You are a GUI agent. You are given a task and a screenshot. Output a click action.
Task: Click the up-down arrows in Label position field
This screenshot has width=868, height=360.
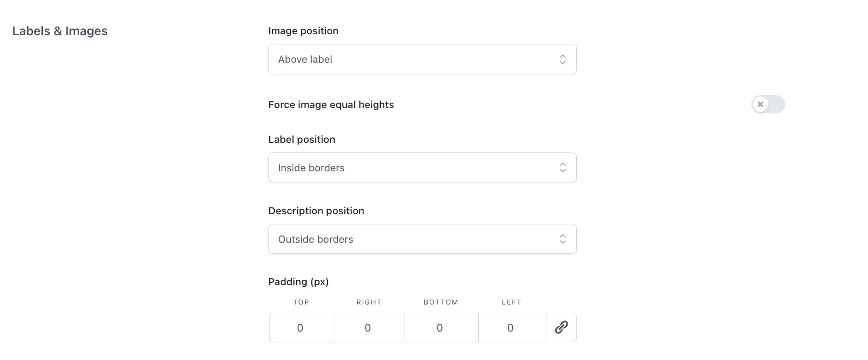(562, 167)
